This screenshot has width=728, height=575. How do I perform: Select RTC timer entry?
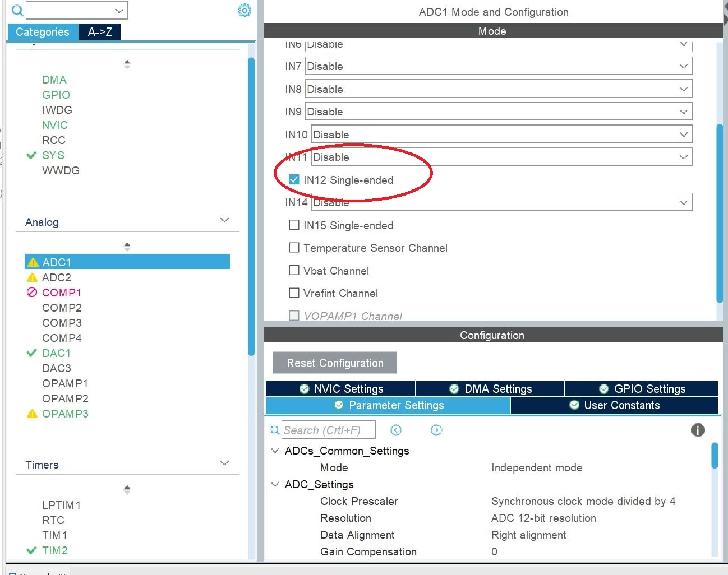(x=53, y=520)
